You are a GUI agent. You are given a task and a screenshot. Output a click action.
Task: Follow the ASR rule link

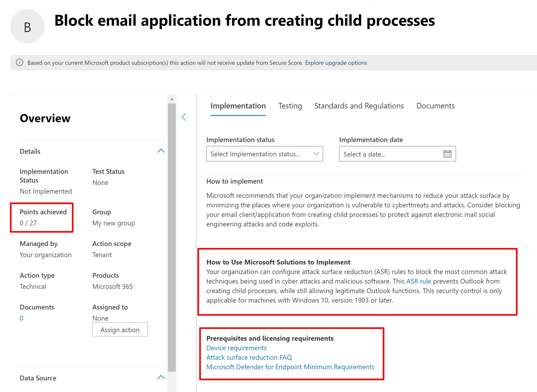pyautogui.click(x=418, y=281)
